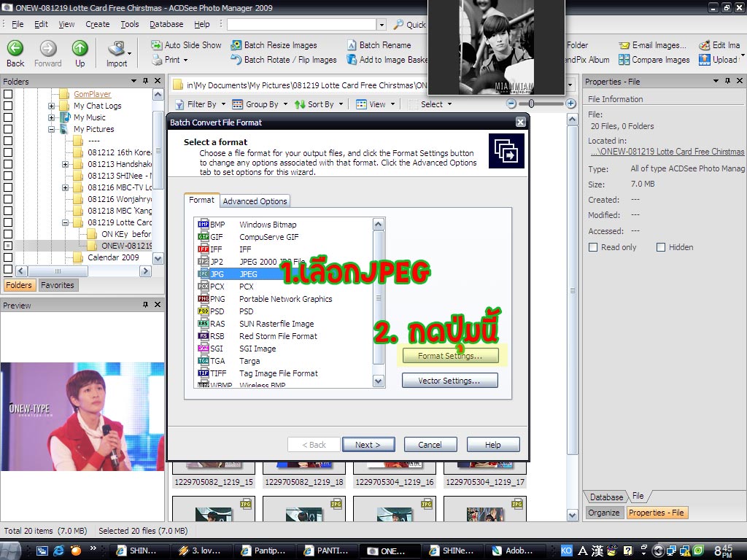This screenshot has height=560, width=747.
Task: Select GIF CompuServe format
Action: (283, 237)
